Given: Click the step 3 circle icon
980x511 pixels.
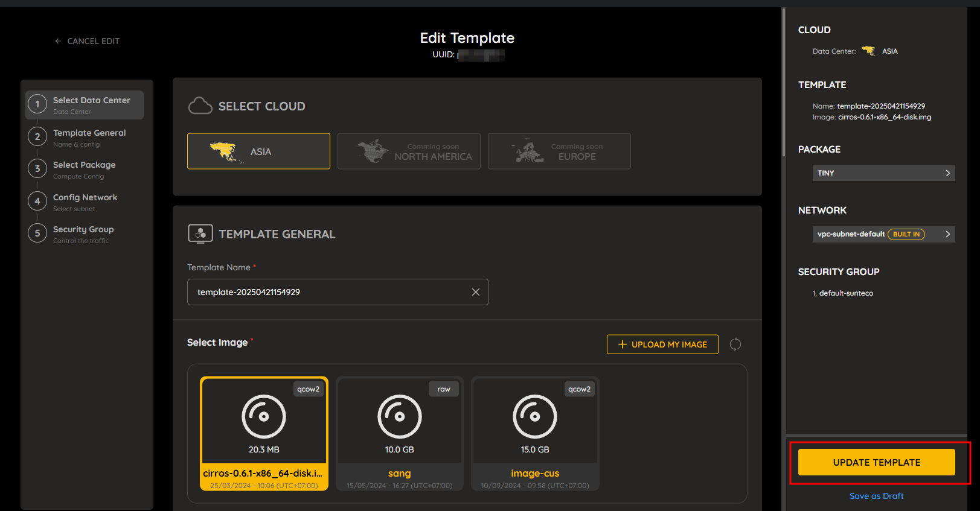Looking at the screenshot, I should click(x=37, y=169).
